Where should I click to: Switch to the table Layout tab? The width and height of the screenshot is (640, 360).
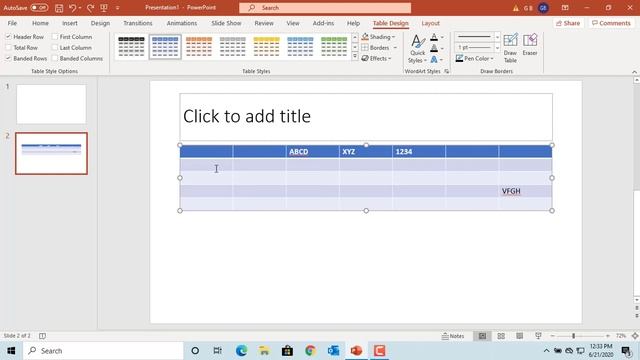tap(431, 23)
